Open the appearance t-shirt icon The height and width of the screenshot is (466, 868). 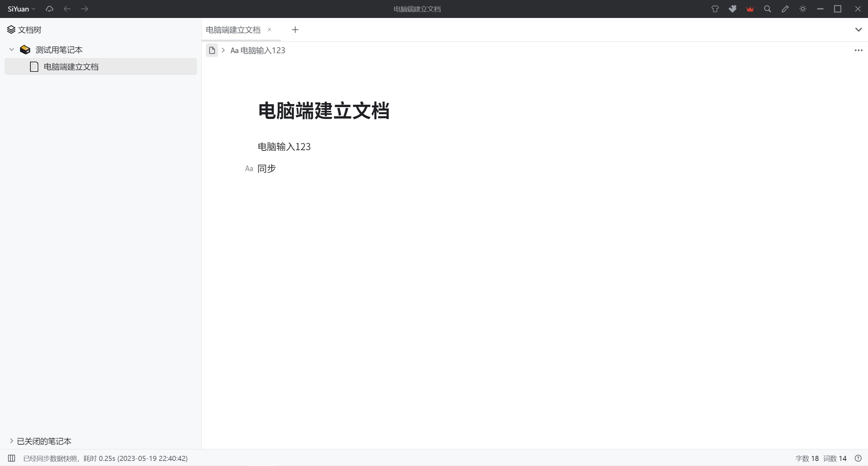point(715,9)
